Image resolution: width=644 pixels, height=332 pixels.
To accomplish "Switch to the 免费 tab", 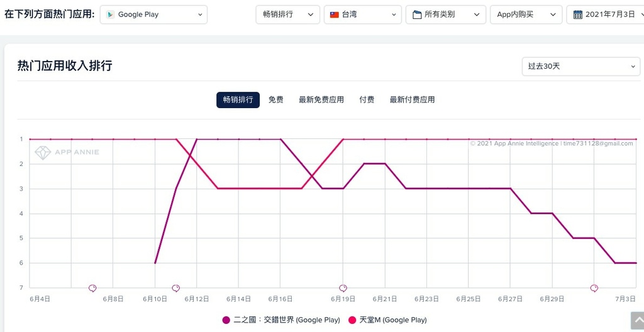I will [x=275, y=100].
